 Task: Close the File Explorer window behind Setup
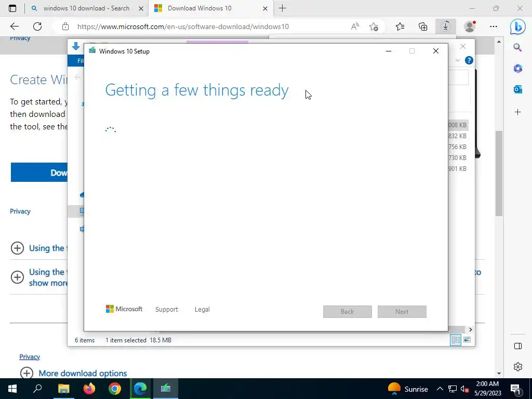coord(463,46)
